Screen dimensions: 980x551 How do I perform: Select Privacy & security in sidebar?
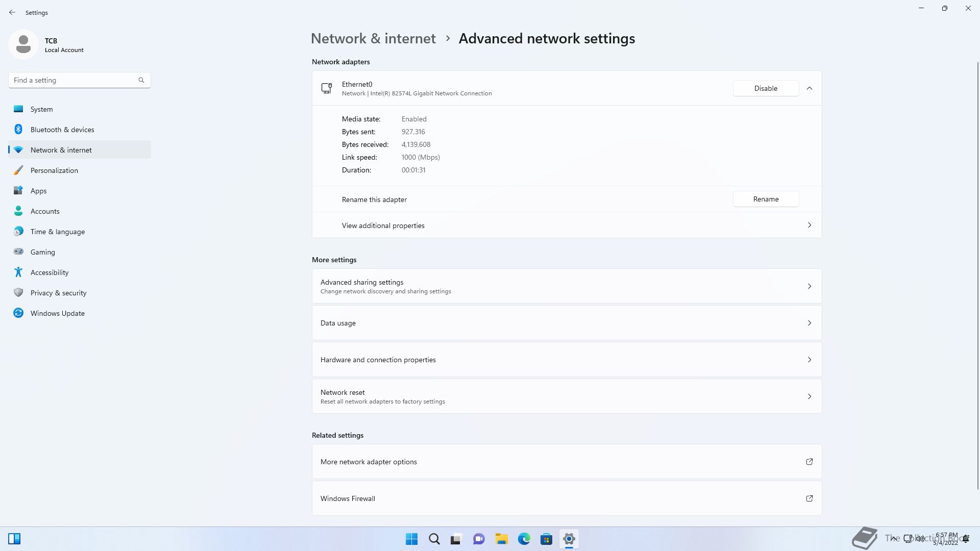[x=58, y=293]
